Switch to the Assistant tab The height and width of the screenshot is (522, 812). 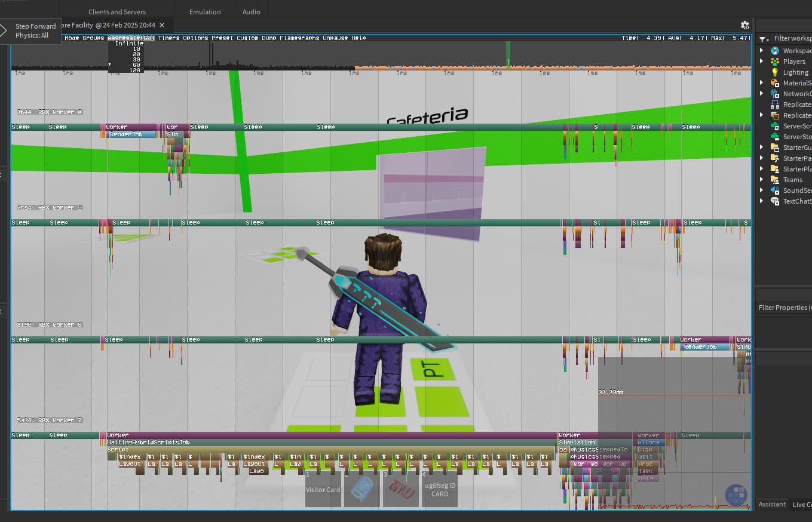pos(772,504)
